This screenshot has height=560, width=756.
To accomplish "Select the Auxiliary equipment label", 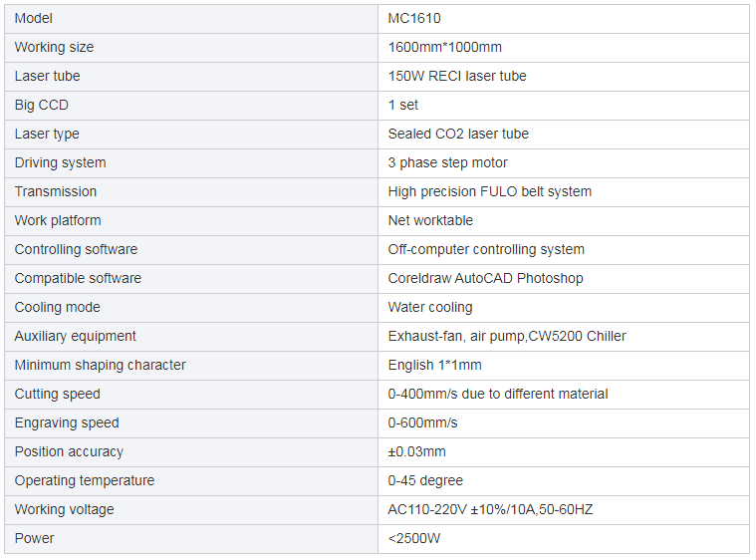I will [x=76, y=336].
